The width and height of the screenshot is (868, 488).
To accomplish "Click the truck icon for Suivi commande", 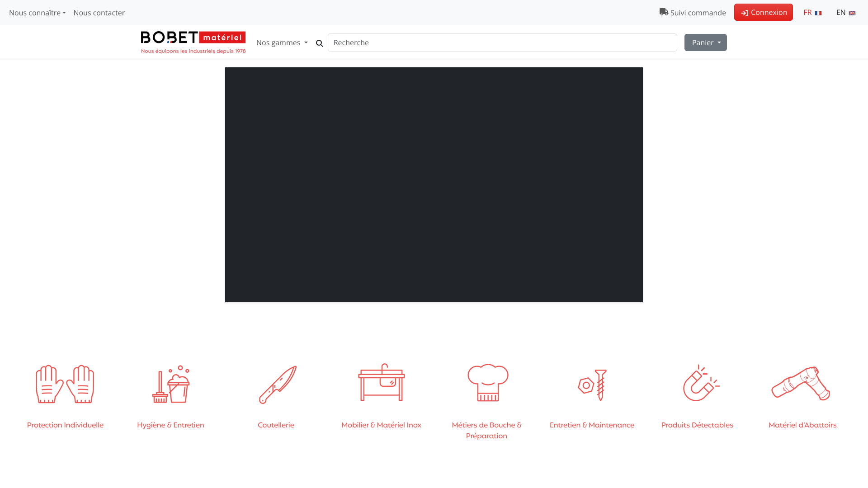I will point(664,12).
